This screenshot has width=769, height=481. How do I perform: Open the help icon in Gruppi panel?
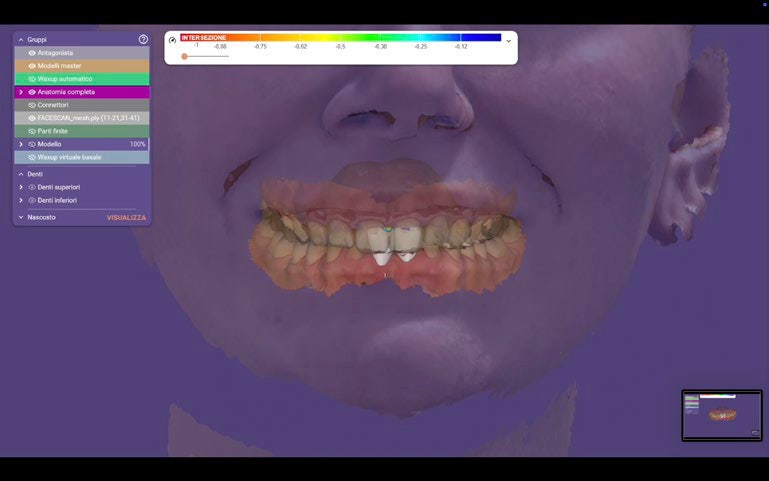(x=143, y=39)
